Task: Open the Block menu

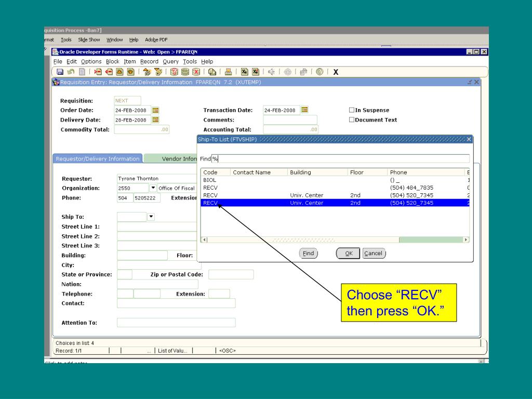Action: (x=112, y=61)
